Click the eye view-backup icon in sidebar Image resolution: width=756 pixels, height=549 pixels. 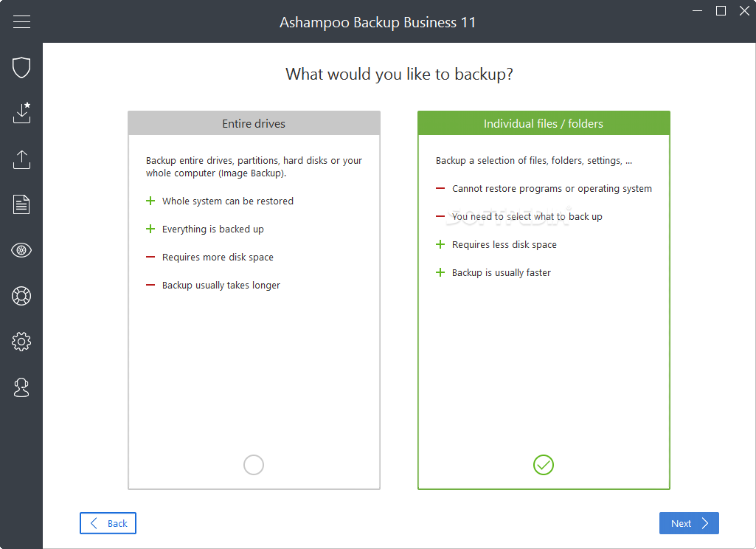21,250
